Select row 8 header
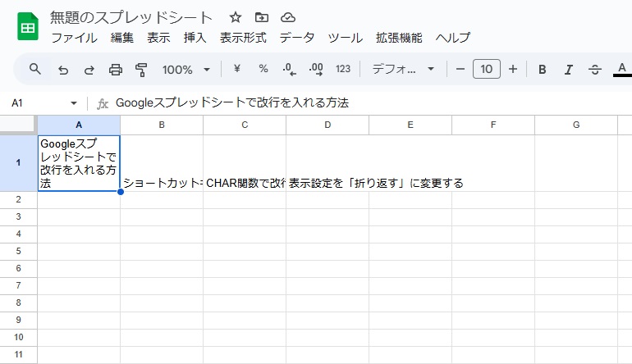 [x=19, y=303]
